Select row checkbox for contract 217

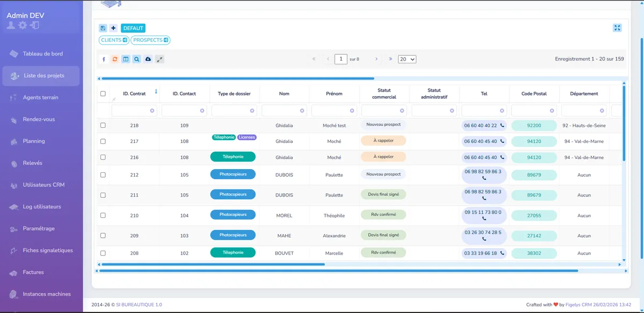103,142
